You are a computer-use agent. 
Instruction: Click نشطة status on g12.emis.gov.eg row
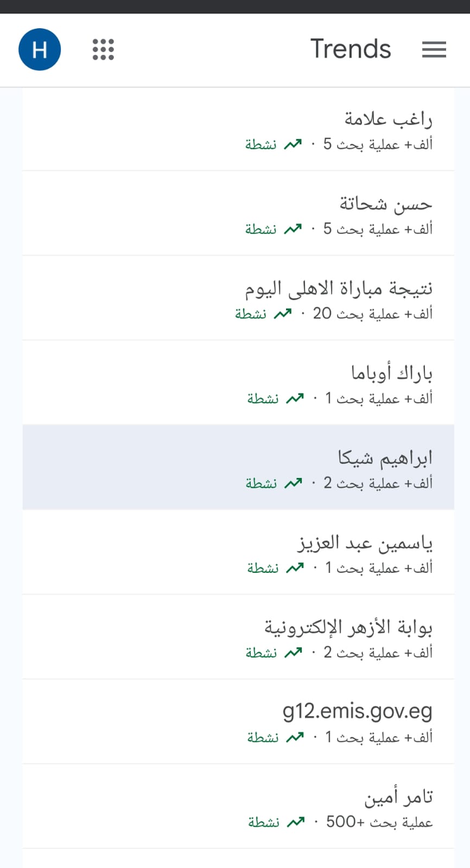click(x=263, y=737)
